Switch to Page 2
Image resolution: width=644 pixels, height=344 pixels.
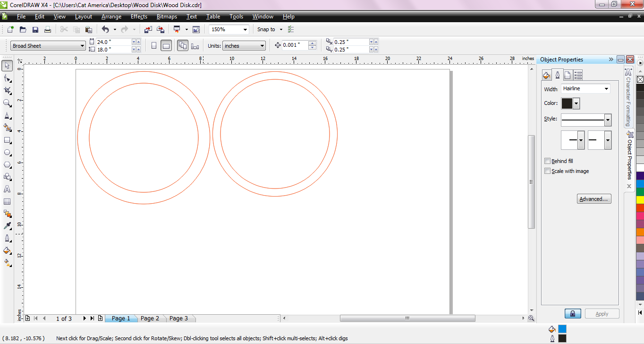pyautogui.click(x=150, y=318)
